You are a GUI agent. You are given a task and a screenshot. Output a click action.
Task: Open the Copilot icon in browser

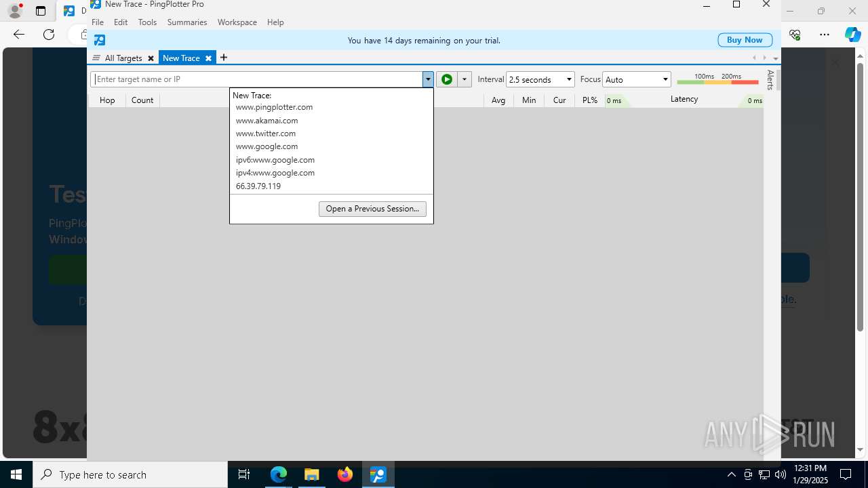[x=852, y=35]
